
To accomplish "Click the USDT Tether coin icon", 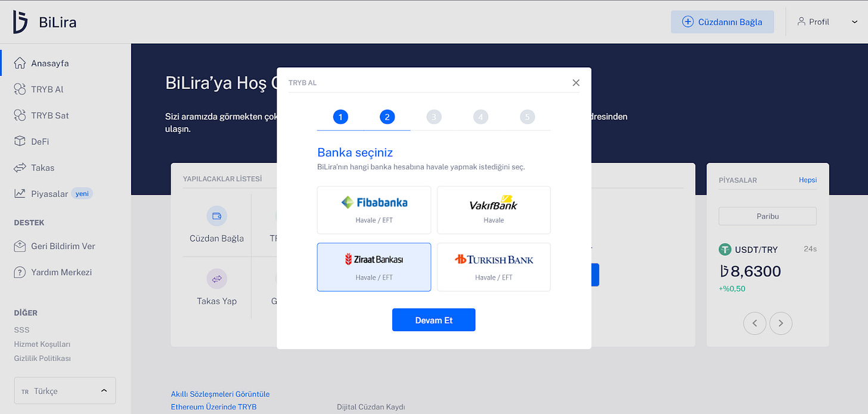I will pyautogui.click(x=725, y=249).
